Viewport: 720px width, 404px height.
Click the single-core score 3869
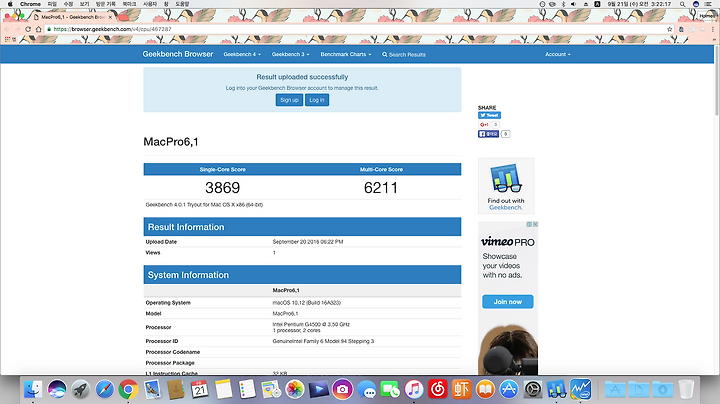(x=223, y=188)
